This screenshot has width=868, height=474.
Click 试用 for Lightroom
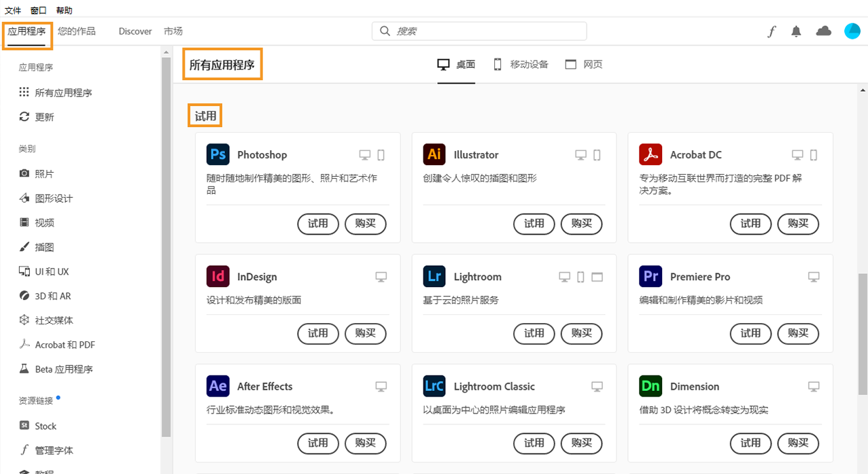click(534, 334)
